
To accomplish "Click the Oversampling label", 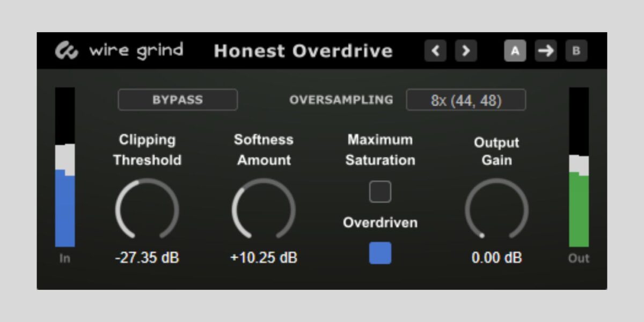I will (342, 99).
